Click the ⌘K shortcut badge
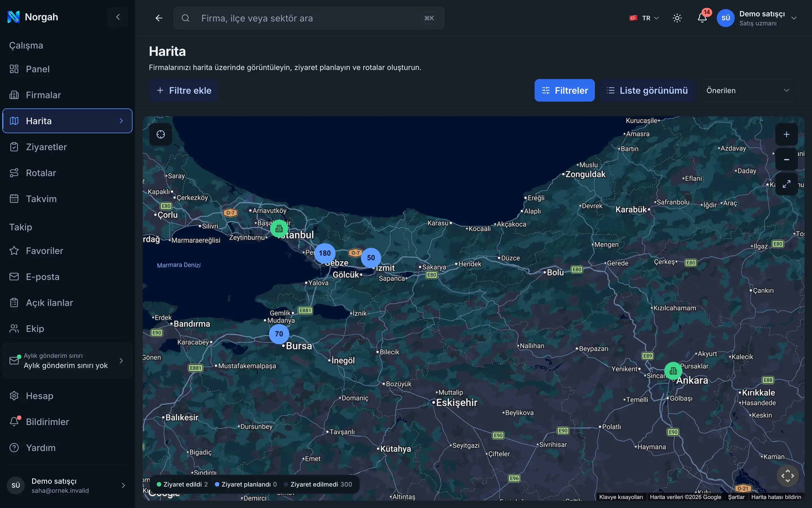This screenshot has height=508, width=812. [429, 18]
